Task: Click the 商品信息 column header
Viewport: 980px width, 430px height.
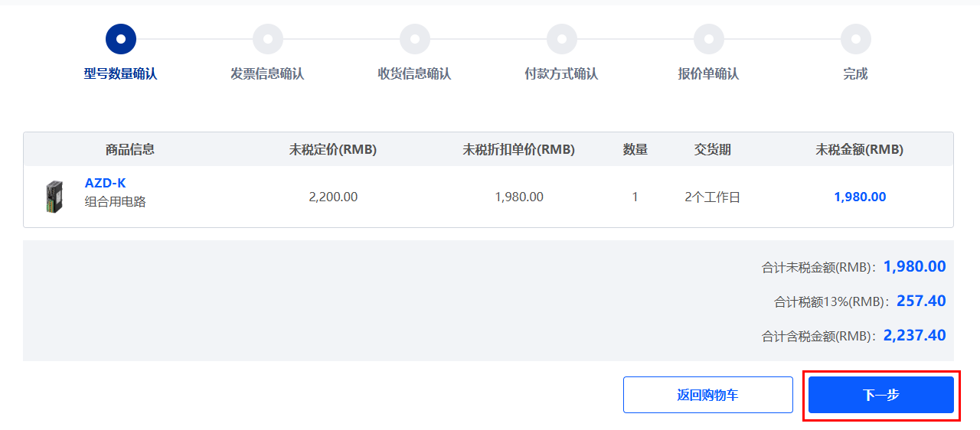Action: 130,149
